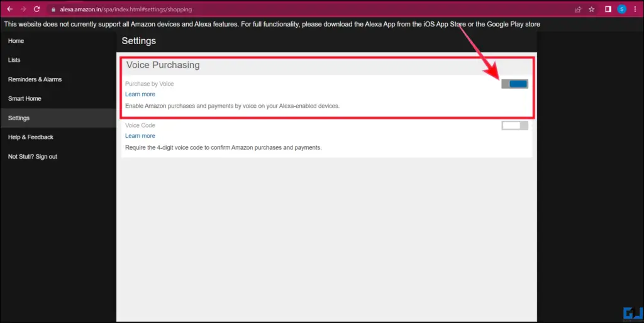Open the Chrome three-dot menu
The width and height of the screenshot is (644, 323).
click(635, 9)
